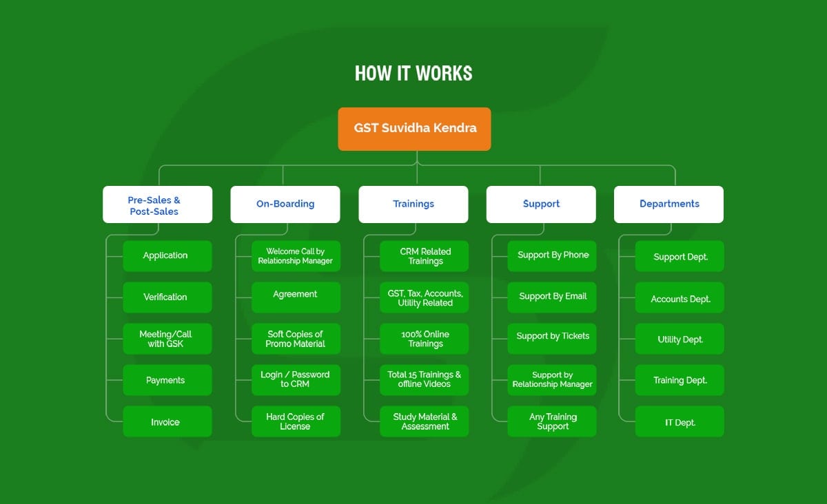The width and height of the screenshot is (827, 504).
Task: Select the Payments box
Action: [x=167, y=380]
